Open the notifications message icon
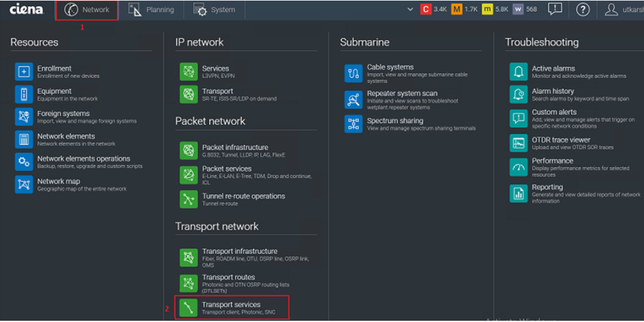 [555, 9]
